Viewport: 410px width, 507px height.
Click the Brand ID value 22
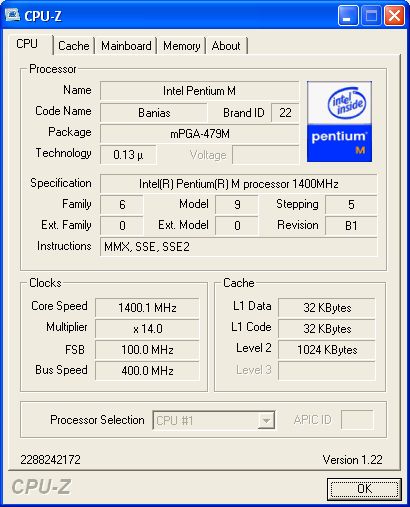(285, 113)
